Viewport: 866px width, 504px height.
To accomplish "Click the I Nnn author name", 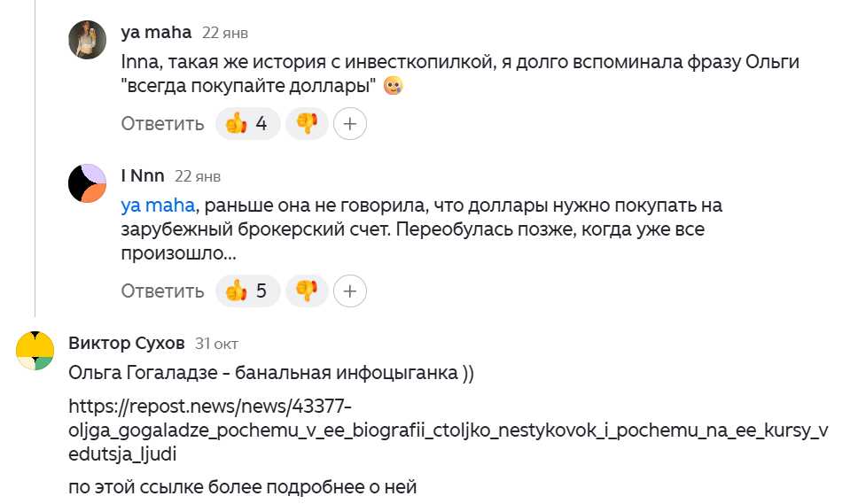I will point(143,175).
